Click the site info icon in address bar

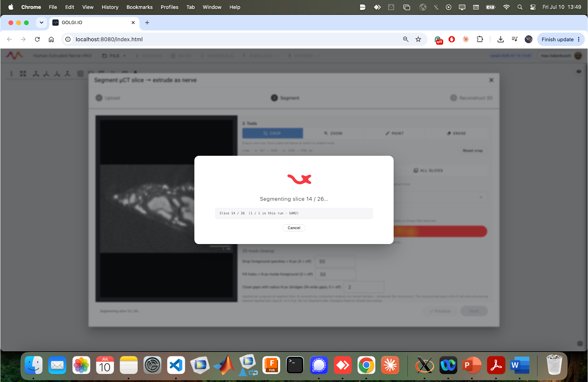pos(68,39)
